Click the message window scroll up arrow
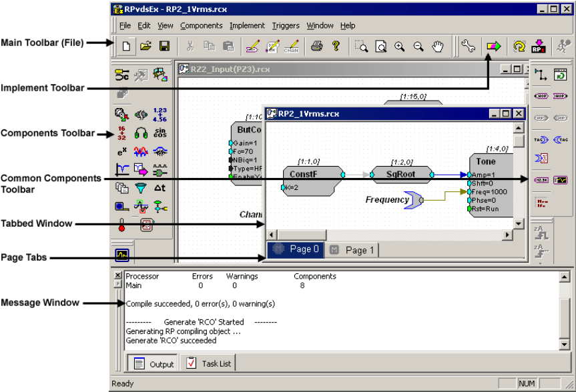Viewport: 576px width, 392px height. tap(564, 277)
